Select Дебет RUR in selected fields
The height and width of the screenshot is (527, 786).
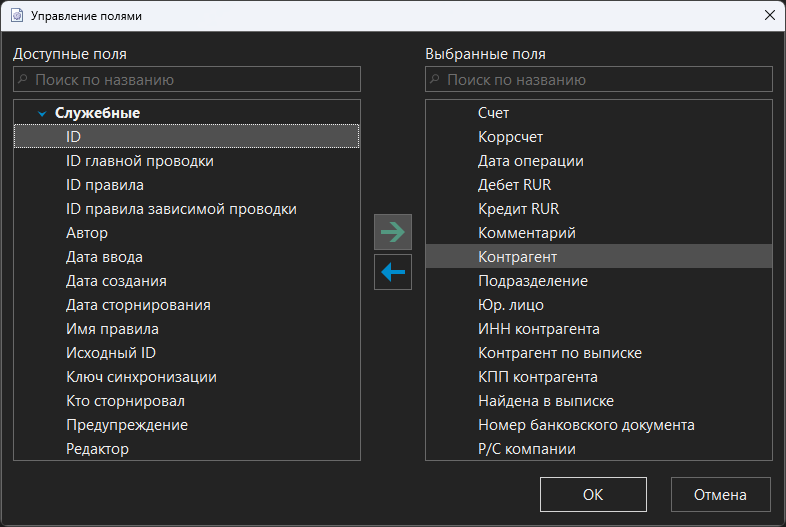pyautogui.click(x=514, y=185)
